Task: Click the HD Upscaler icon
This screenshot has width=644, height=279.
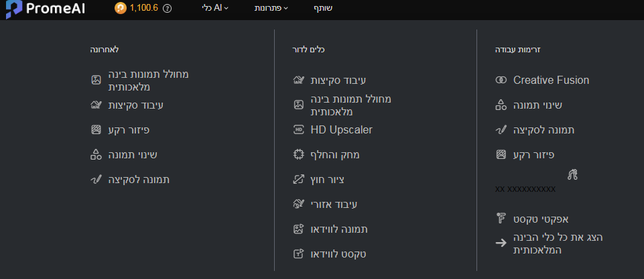Action: (299, 129)
